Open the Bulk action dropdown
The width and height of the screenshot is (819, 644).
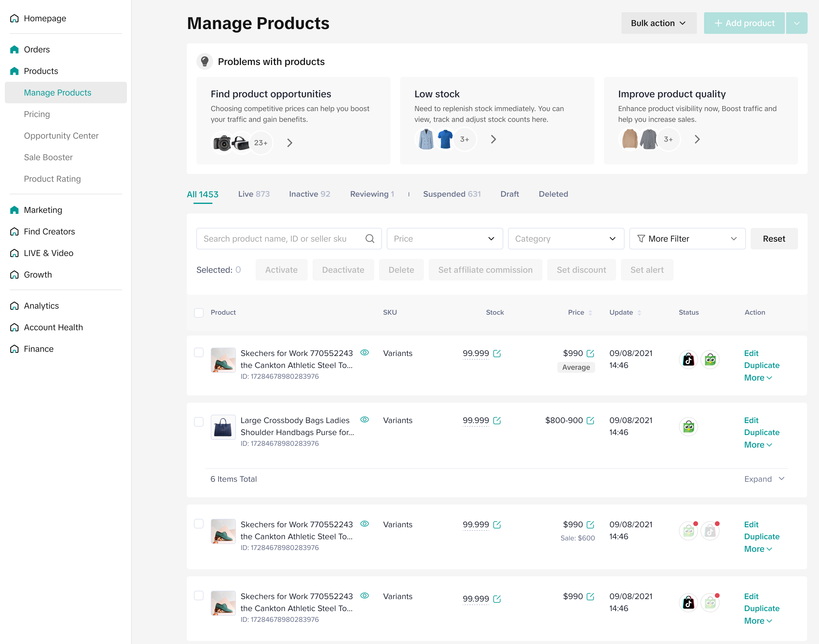[659, 23]
